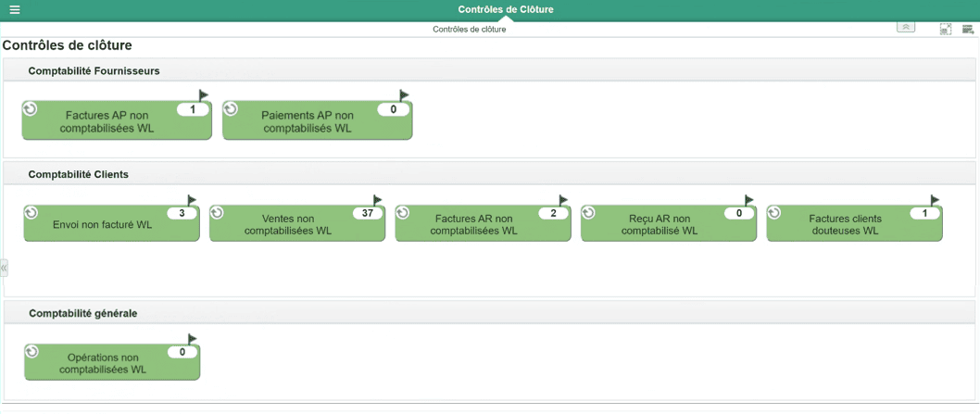Image resolution: width=980 pixels, height=414 pixels.
Task: Click count badge 1 on Factures AP tile
Action: coord(193,109)
